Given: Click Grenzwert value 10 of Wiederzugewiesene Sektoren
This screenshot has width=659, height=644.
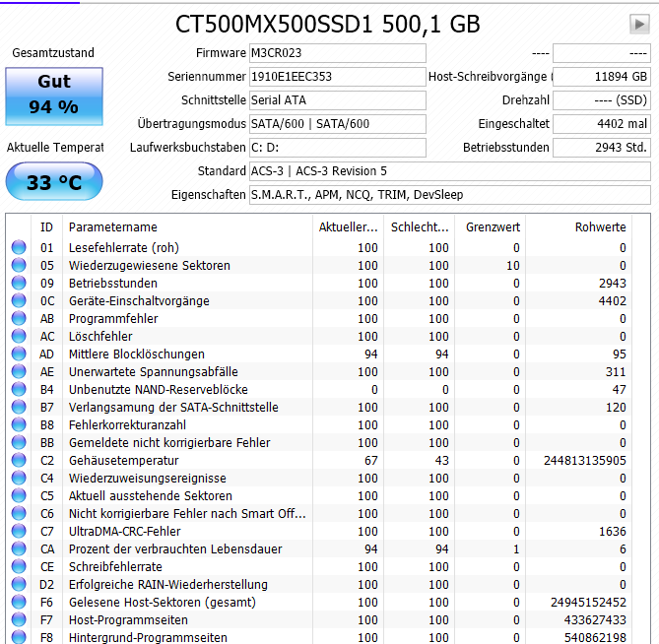Looking at the screenshot, I should click(x=513, y=266).
